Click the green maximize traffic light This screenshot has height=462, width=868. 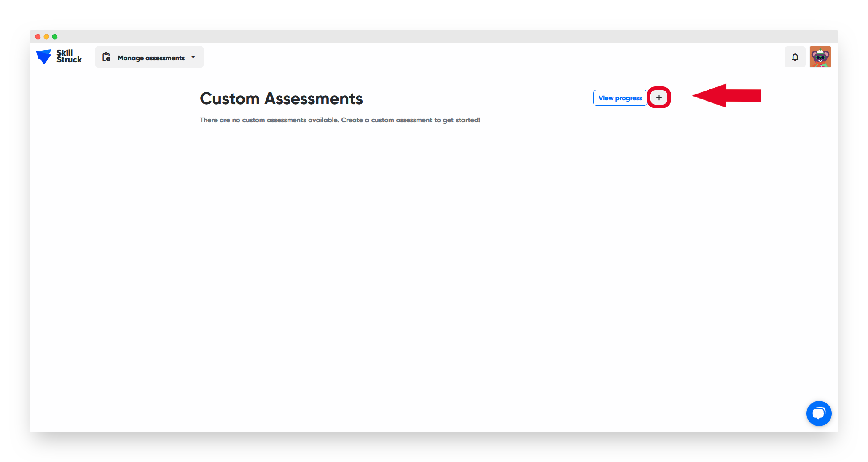tap(55, 36)
